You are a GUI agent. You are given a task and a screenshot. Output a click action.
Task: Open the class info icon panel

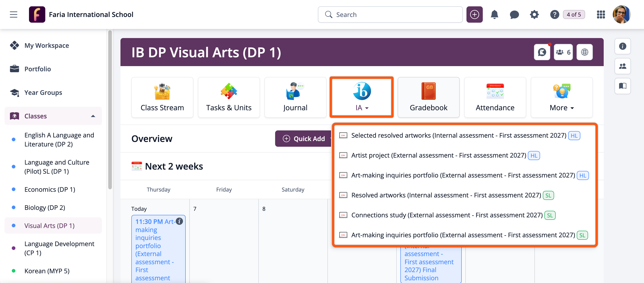(622, 46)
